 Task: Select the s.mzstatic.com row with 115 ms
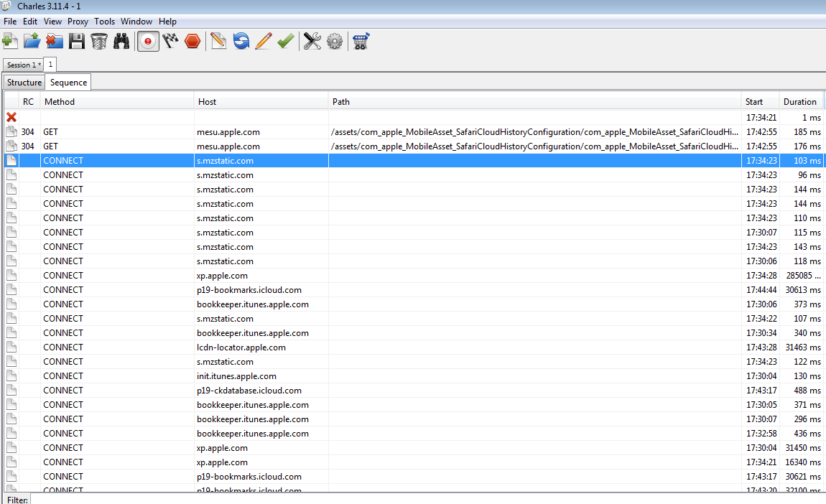pyautogui.click(x=414, y=232)
